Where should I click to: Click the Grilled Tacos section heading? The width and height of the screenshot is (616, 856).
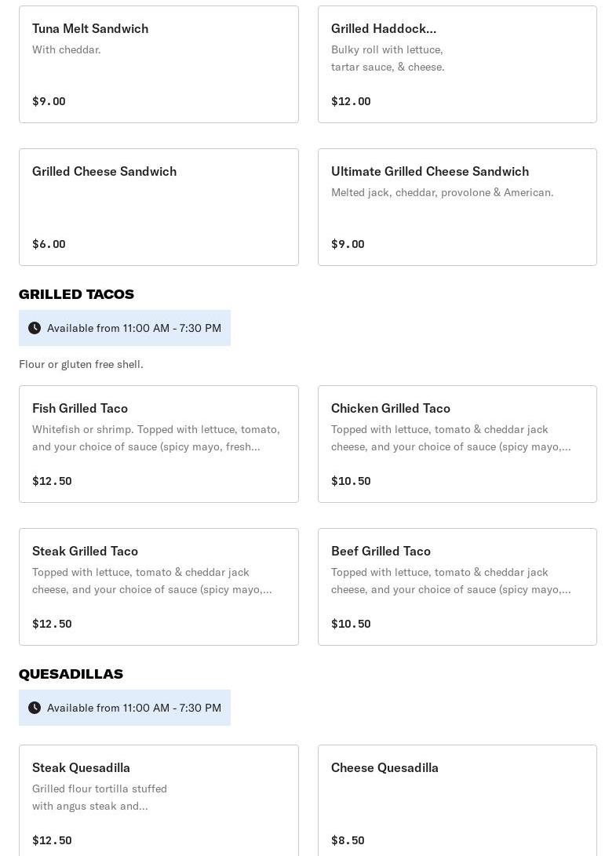point(76,294)
